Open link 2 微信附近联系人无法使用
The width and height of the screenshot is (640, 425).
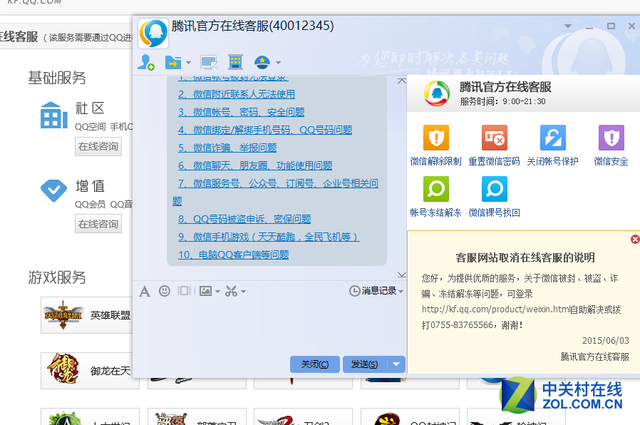coord(236,94)
